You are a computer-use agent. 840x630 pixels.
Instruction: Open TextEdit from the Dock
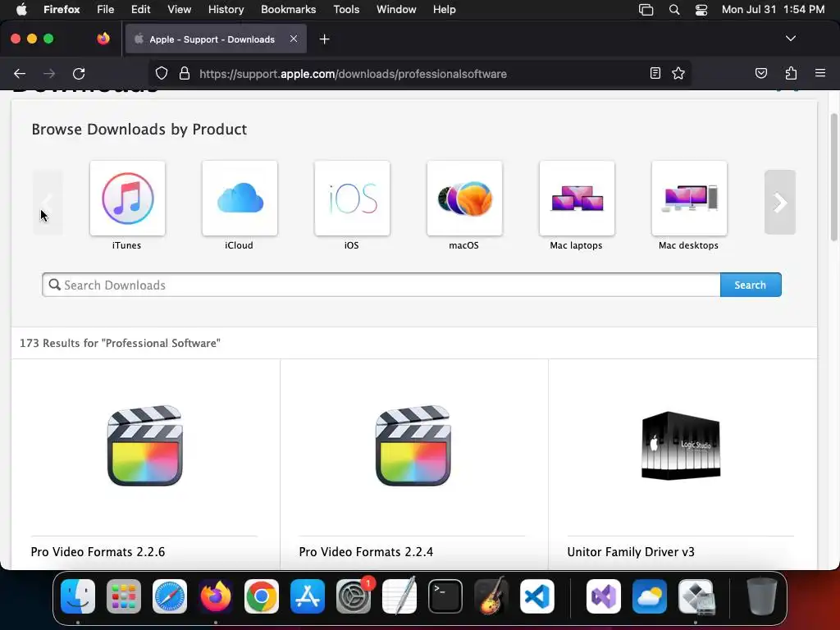point(399,596)
